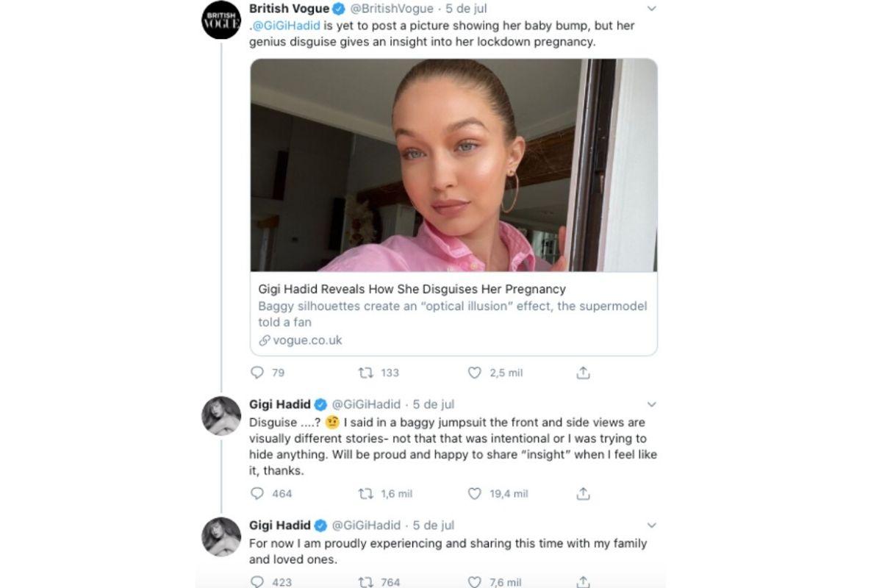Retweet the British Vogue tweet
Screen dimensions: 882x588
pyautogui.click(x=365, y=373)
